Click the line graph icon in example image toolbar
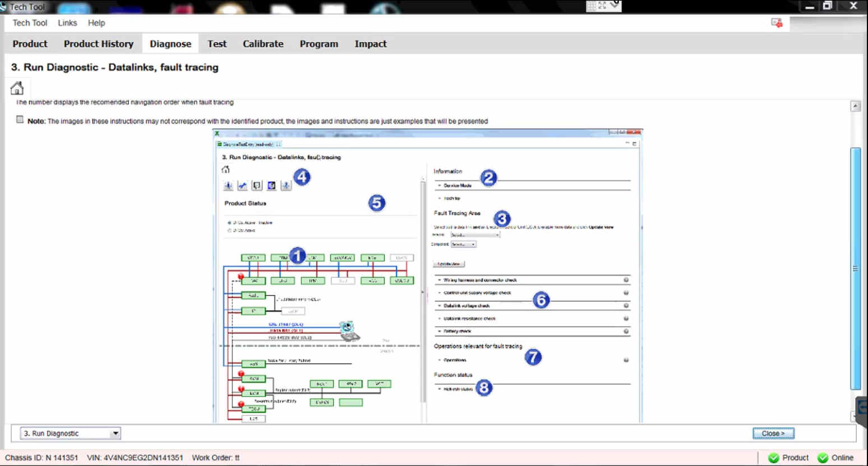 click(x=242, y=186)
